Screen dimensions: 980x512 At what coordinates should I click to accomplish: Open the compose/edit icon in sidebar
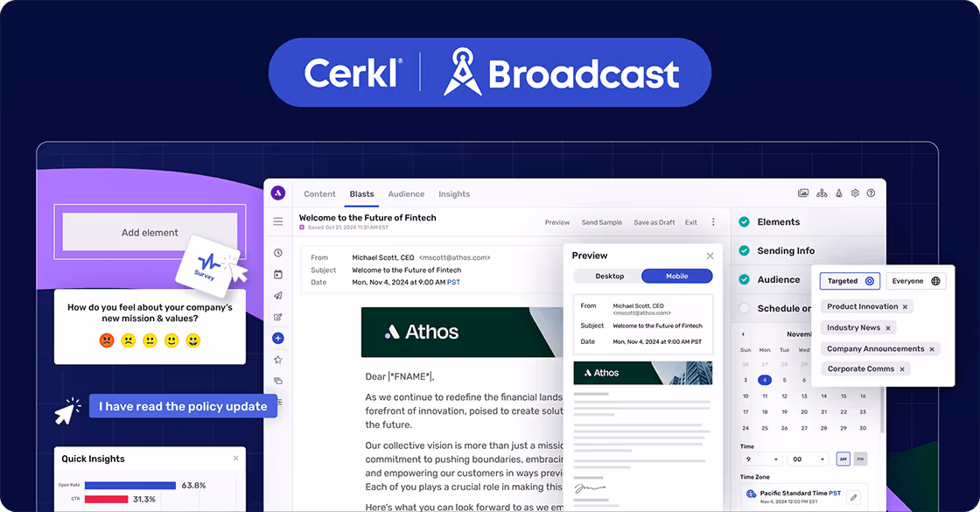(x=277, y=317)
